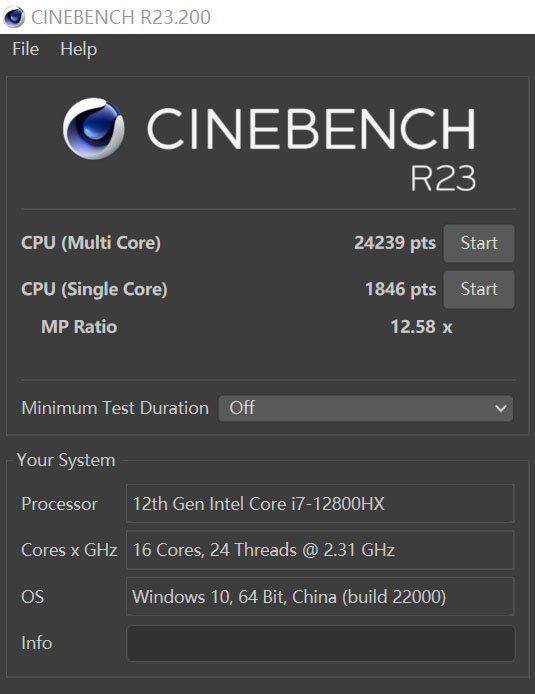Click the dropdown chevron arrow beside Off
This screenshot has height=694, width=535.
(x=500, y=408)
